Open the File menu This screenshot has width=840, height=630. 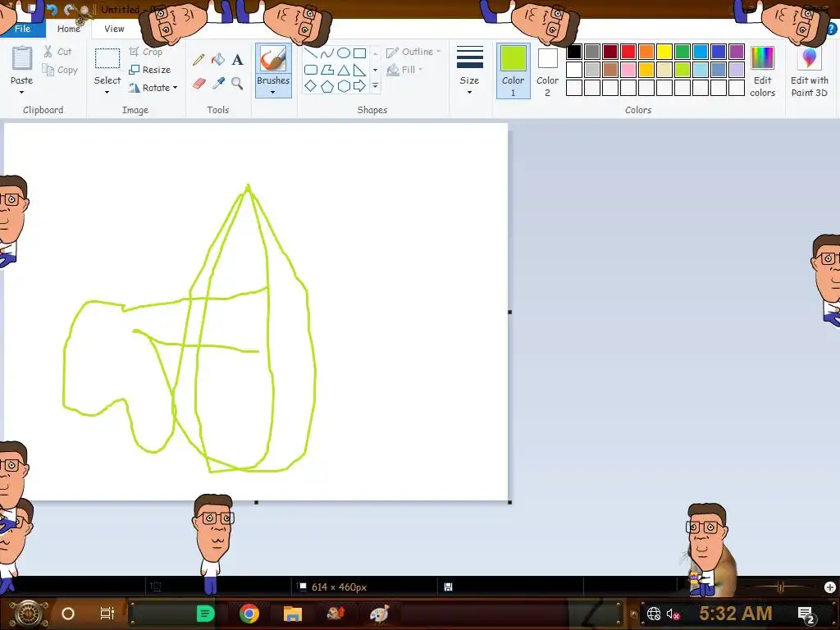click(22, 29)
